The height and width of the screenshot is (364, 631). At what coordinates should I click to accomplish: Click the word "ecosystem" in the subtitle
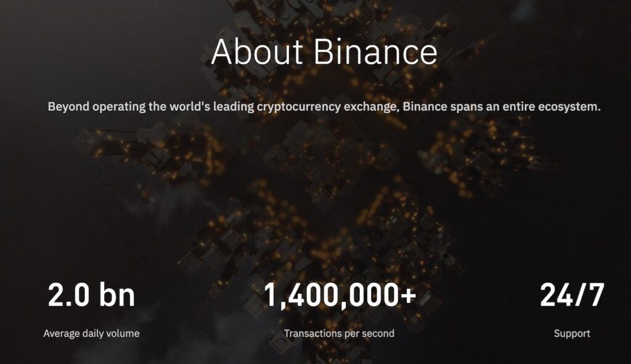[569, 107]
